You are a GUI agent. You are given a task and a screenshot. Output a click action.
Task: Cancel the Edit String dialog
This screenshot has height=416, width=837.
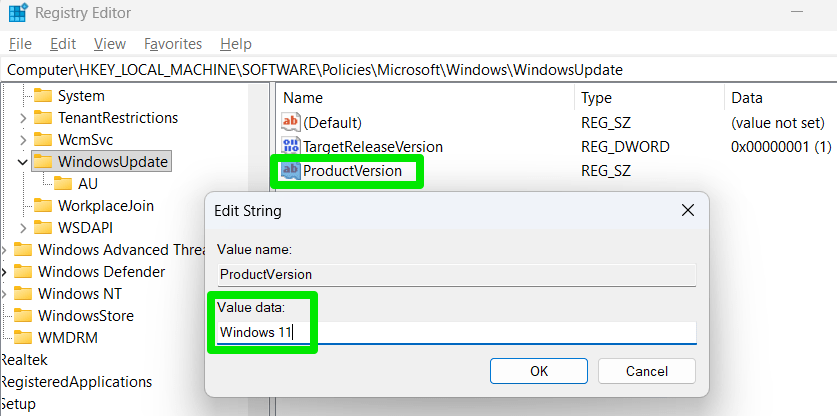(x=646, y=371)
